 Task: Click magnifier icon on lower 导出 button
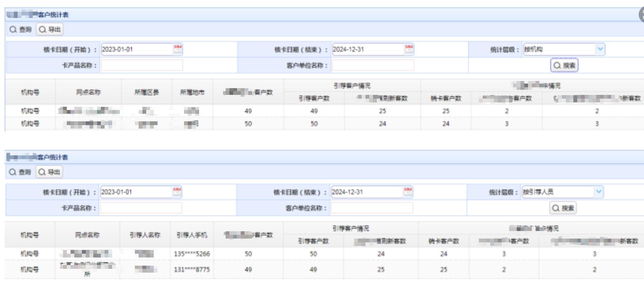pos(42,172)
